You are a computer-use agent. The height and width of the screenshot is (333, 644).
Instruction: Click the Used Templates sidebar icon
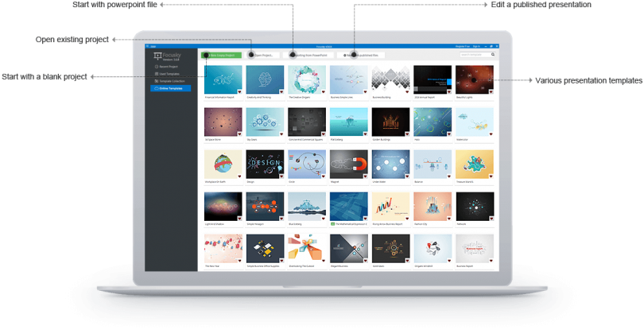point(157,74)
